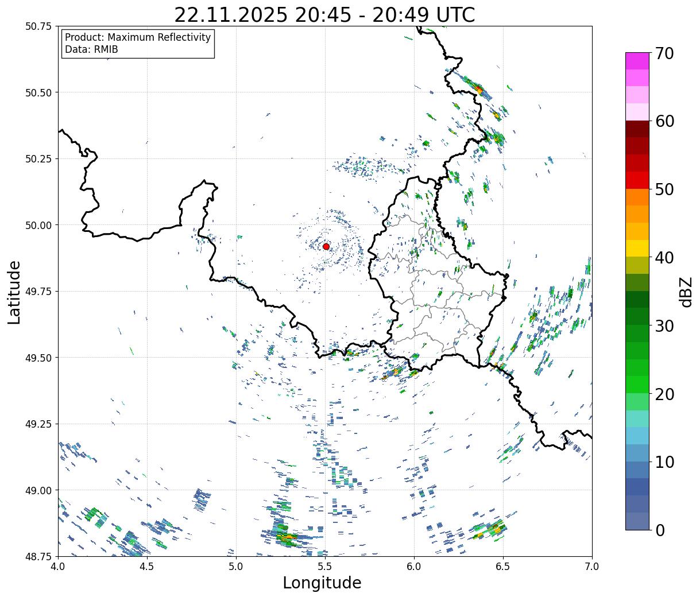The image size is (700, 597).
Task: Click the latitude tick label 50.25
Action: tap(38, 159)
